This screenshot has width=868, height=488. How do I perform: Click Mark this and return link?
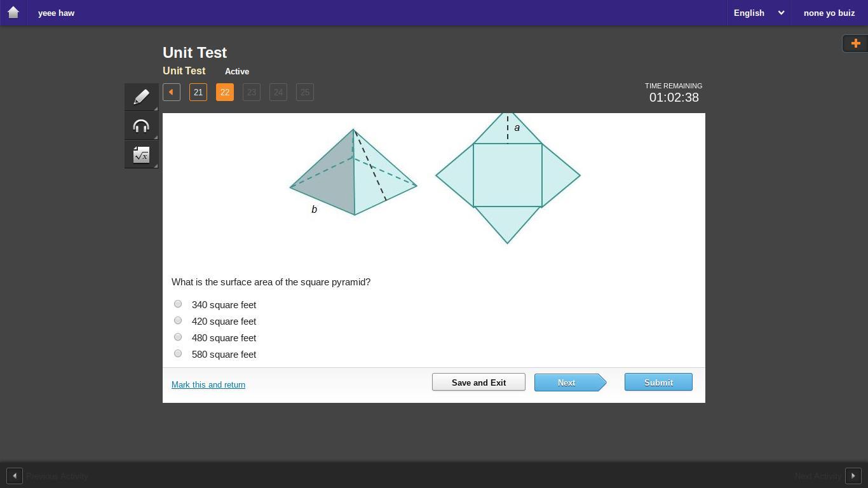(x=208, y=384)
